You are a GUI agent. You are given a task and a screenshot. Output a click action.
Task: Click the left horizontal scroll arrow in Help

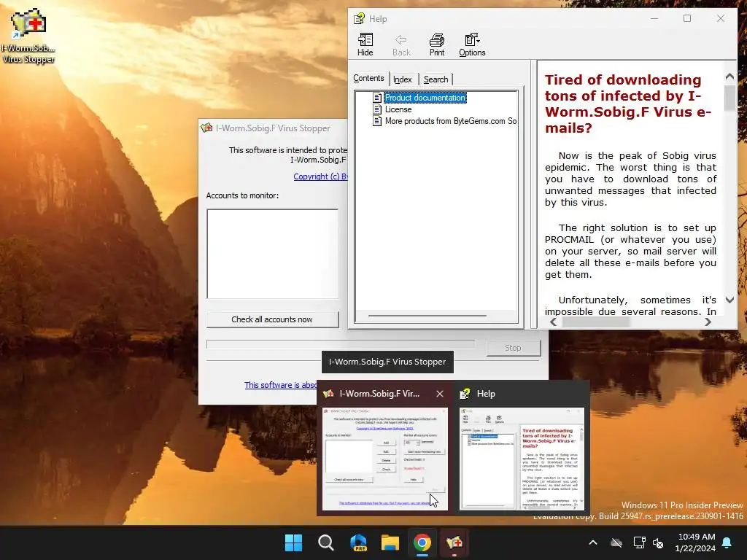553,322
